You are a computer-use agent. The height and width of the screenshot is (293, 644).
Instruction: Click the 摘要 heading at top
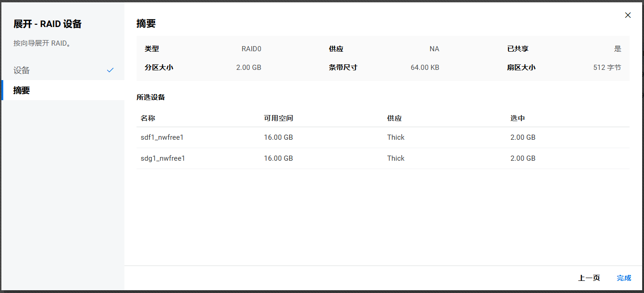click(146, 24)
